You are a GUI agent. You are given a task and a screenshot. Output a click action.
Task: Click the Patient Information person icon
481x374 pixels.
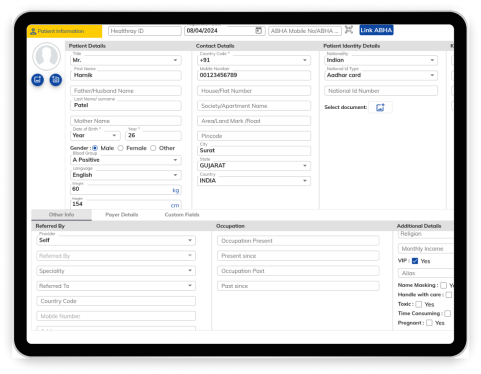[x=33, y=31]
